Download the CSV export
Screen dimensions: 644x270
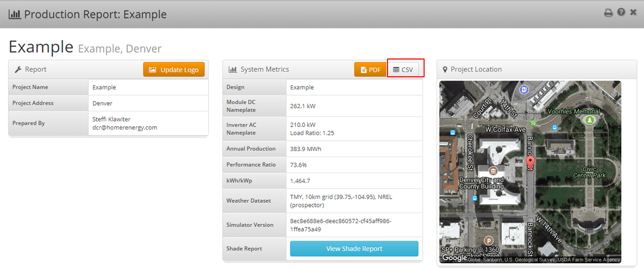403,70
